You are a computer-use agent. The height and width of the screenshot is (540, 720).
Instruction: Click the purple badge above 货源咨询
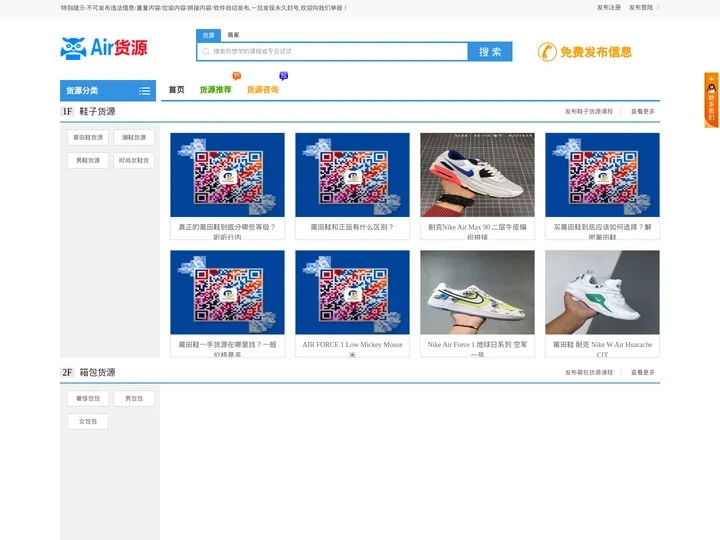coord(284,76)
